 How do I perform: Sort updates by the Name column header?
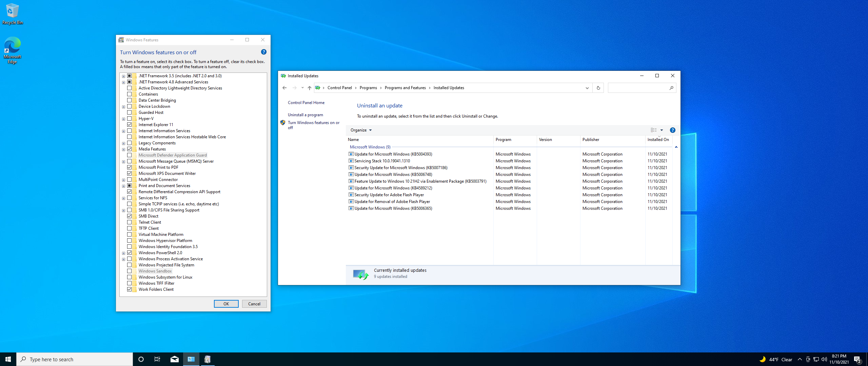coord(419,140)
